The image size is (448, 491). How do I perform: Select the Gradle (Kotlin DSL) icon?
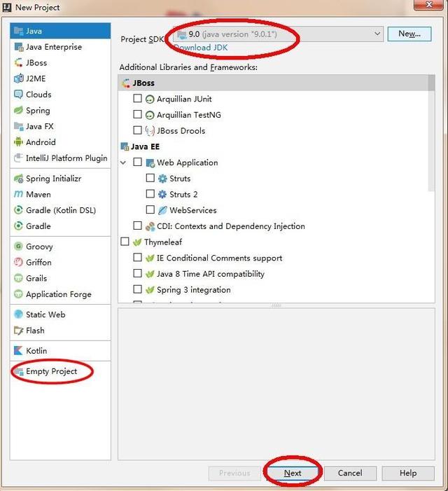[x=18, y=210]
